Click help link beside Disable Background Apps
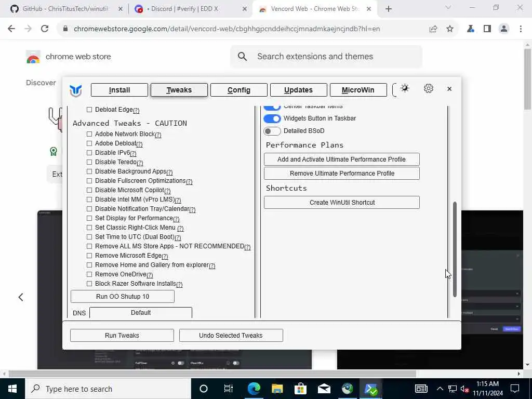Image resolution: width=532 pixels, height=399 pixels. (170, 172)
